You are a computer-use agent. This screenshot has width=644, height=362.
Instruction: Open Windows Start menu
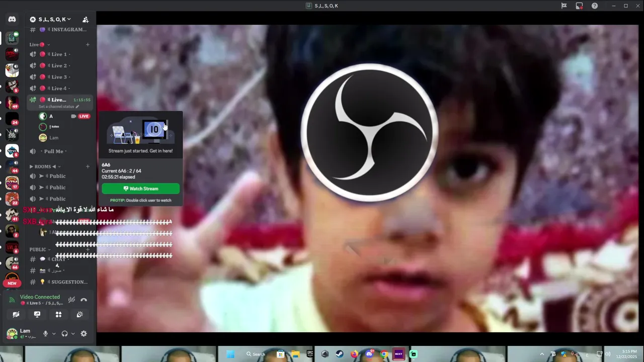[230, 354]
